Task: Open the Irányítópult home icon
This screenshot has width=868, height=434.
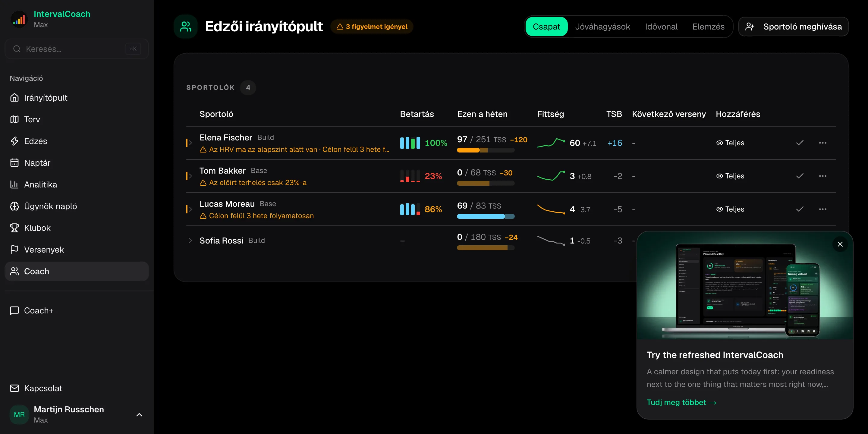Action: (x=14, y=97)
